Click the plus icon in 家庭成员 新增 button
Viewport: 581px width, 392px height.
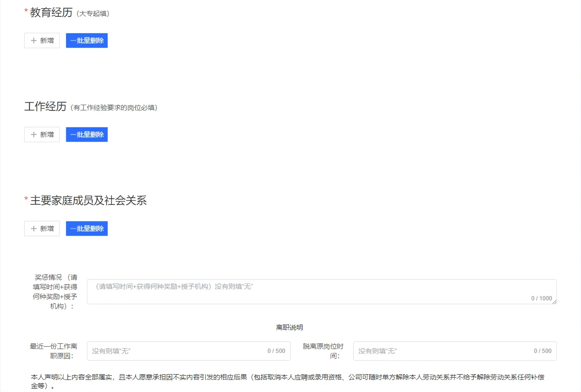tap(34, 228)
